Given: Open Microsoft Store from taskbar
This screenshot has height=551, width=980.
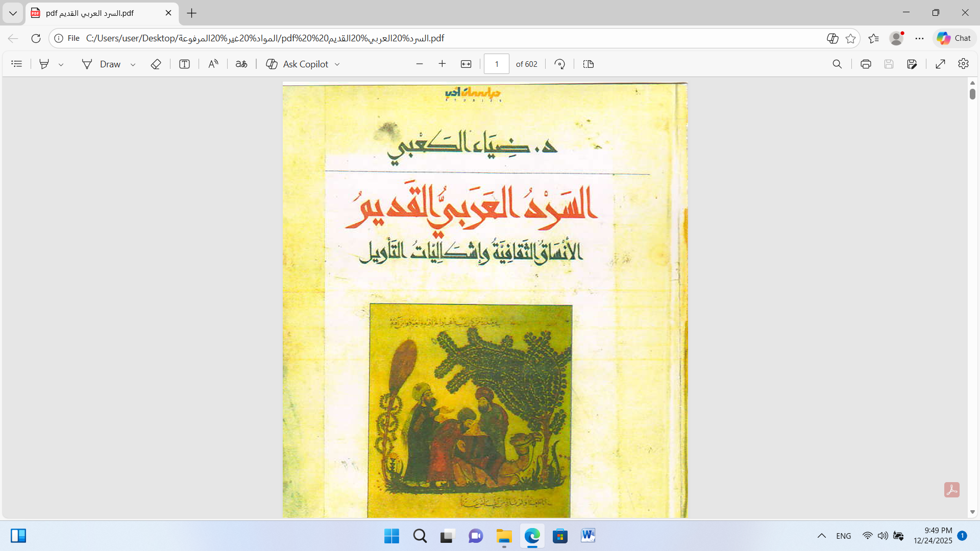Looking at the screenshot, I should point(560,536).
